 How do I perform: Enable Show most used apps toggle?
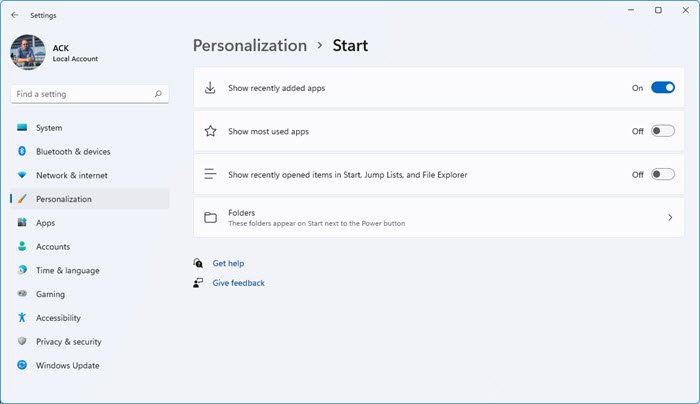[662, 131]
